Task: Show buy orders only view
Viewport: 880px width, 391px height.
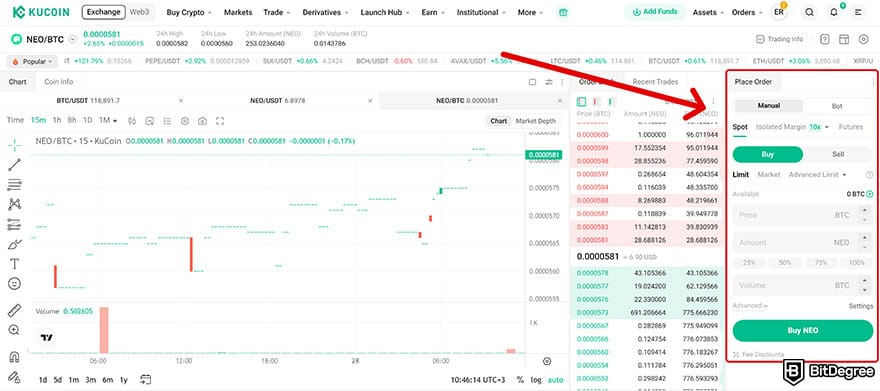Action: coord(611,102)
